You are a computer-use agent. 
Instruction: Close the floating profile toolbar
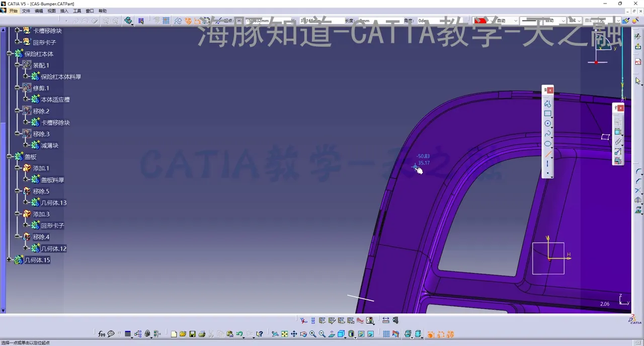click(550, 91)
